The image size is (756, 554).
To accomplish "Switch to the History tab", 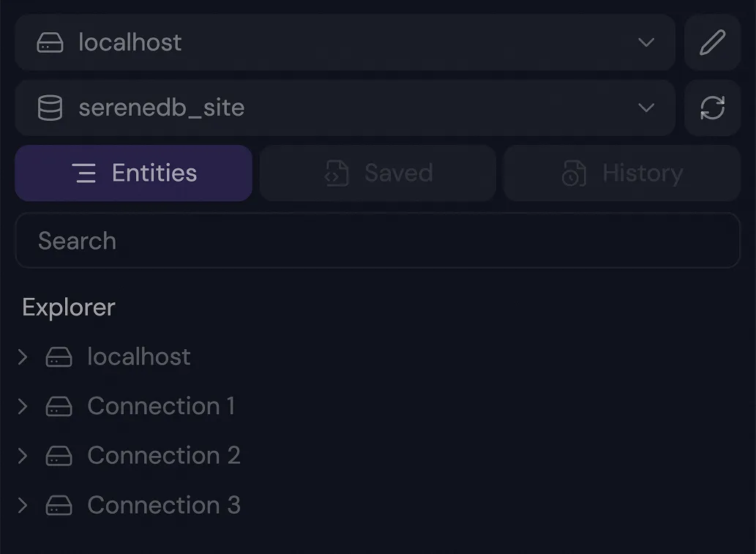I will click(622, 173).
